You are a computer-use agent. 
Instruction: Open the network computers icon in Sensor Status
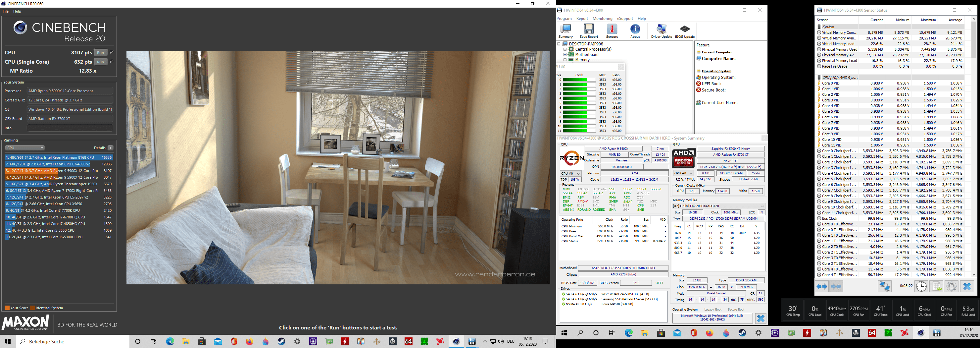tap(885, 286)
